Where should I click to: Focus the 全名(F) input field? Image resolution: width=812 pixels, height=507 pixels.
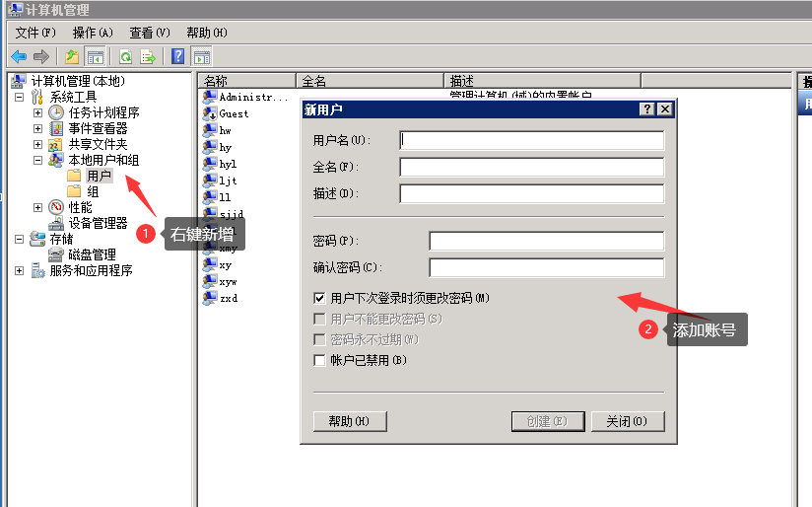[532, 167]
